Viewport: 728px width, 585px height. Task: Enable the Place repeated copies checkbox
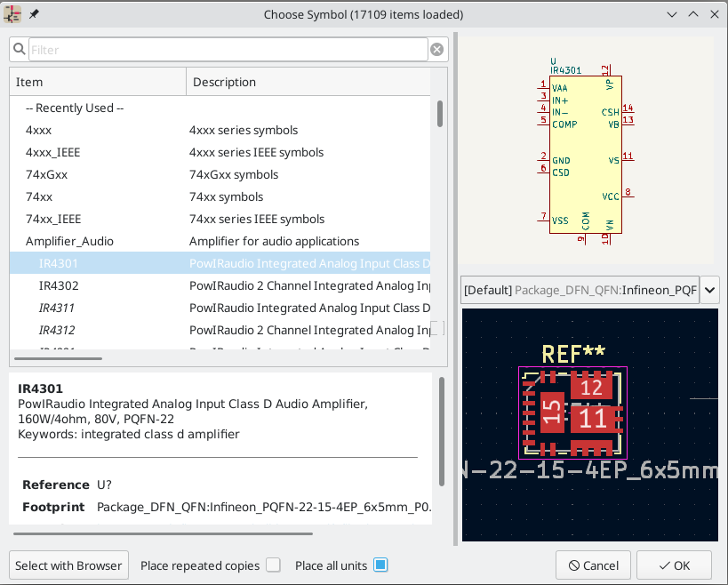click(x=273, y=565)
